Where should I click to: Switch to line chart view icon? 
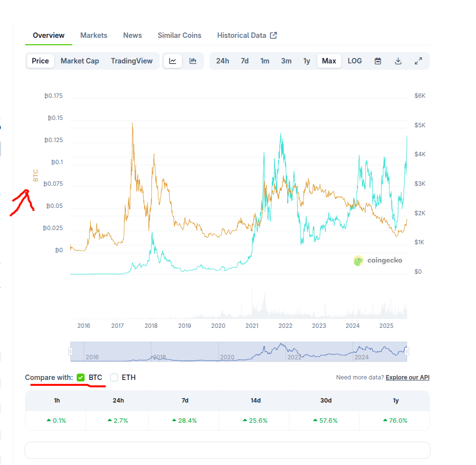pyautogui.click(x=173, y=61)
